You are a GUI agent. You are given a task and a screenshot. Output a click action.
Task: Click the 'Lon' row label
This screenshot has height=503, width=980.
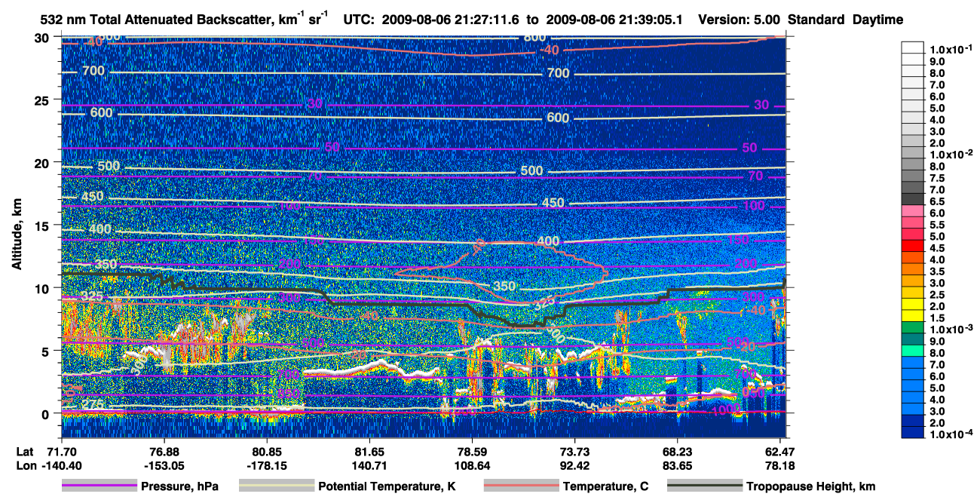(x=25, y=465)
